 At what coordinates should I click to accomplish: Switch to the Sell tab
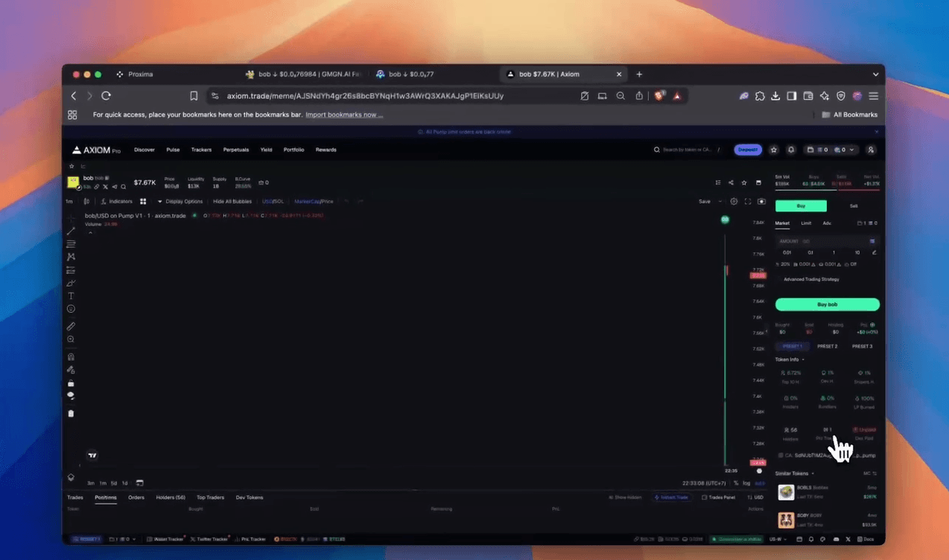854,206
